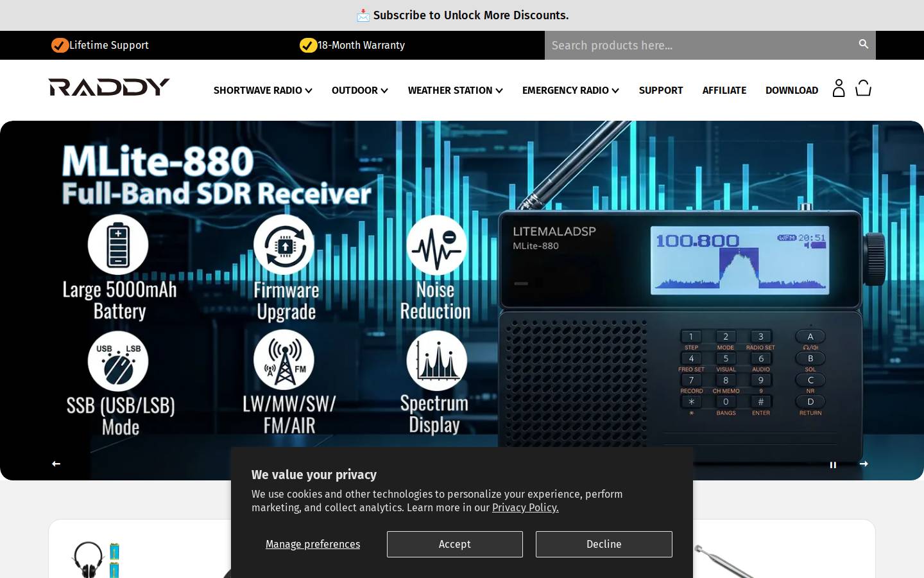Open the DOWNLOAD menu item
The image size is (924, 578).
coord(792,91)
